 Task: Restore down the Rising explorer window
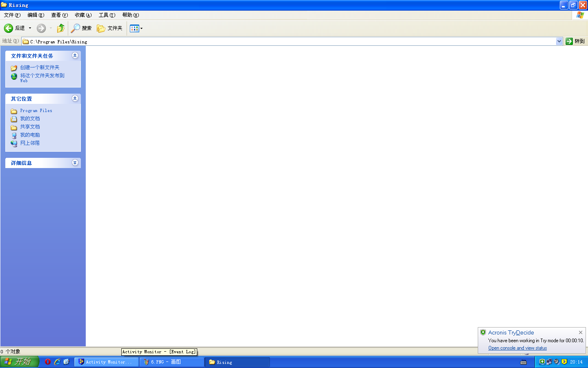573,5
